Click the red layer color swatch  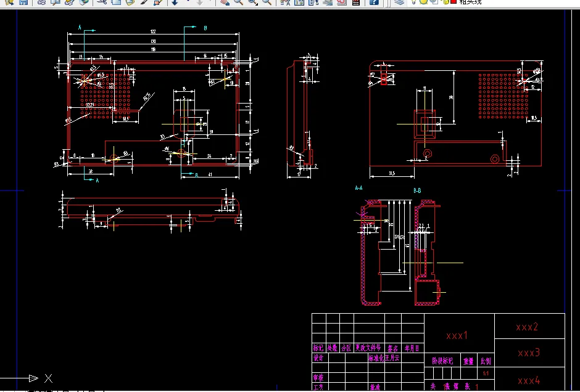[454, 1]
